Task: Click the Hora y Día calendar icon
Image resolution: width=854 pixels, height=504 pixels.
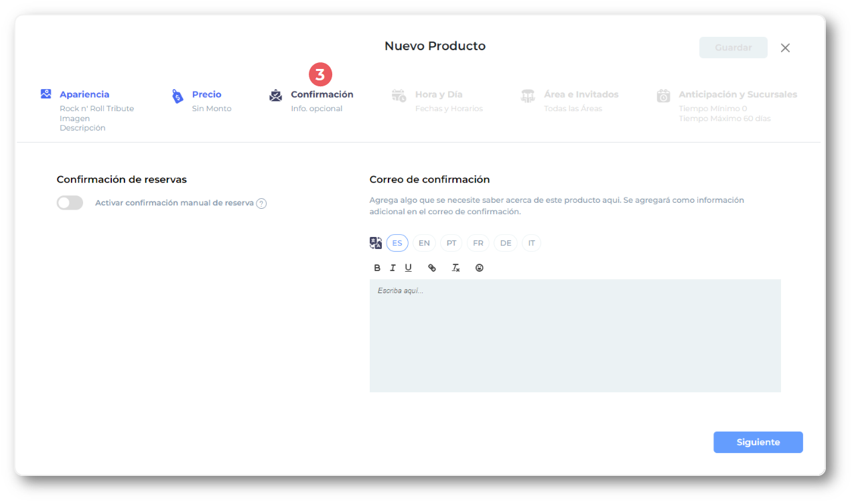Action: click(x=399, y=96)
